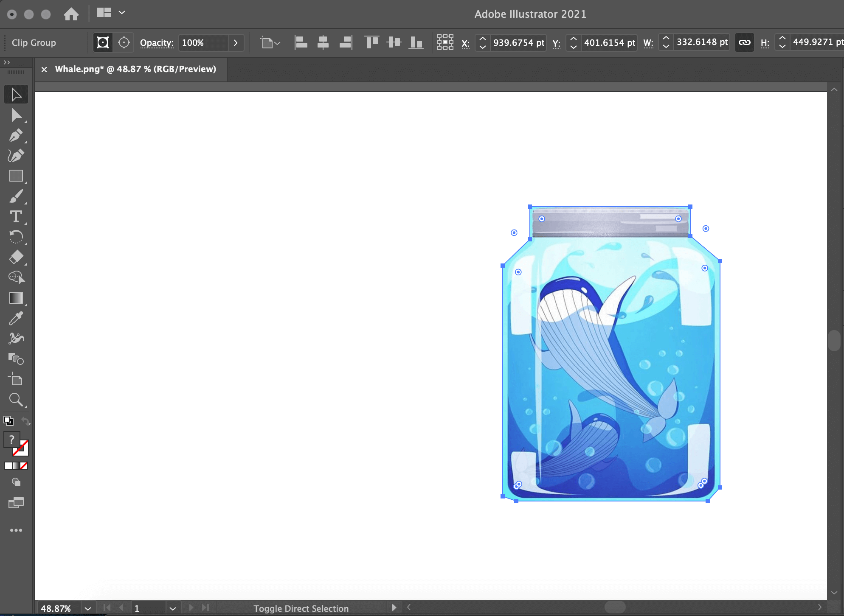The image size is (844, 616).
Task: Select the Direct Selection tool
Action: [x=16, y=115]
